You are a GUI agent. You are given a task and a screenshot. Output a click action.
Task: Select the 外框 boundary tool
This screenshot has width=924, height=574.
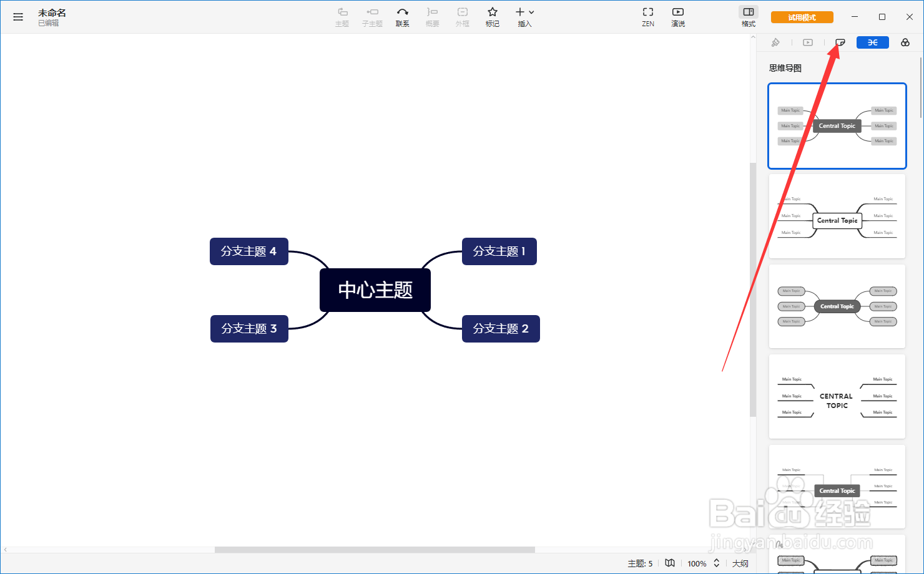462,17
